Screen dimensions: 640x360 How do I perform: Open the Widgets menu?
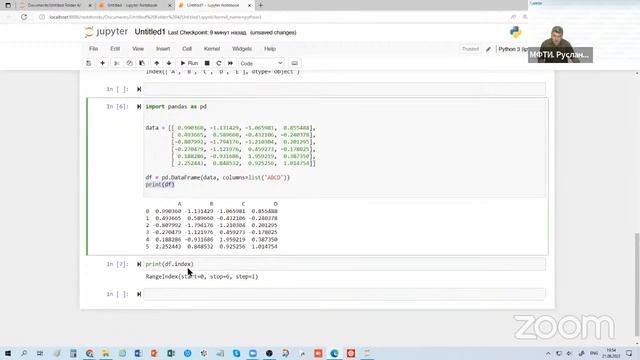(242, 49)
